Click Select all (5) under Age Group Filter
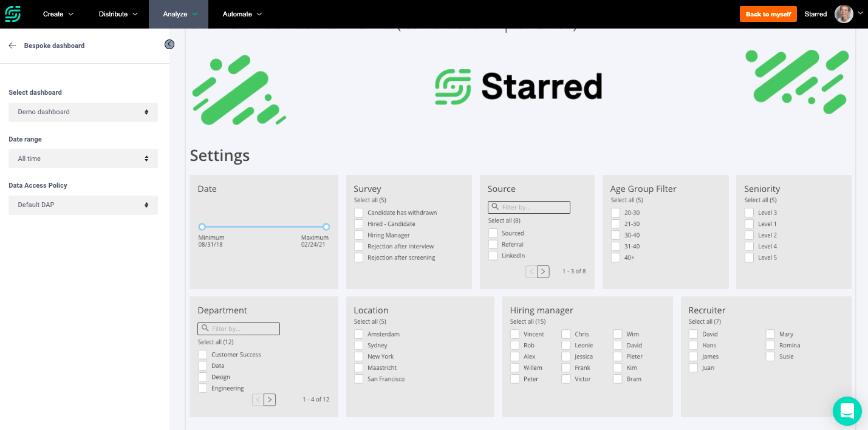This screenshot has height=430, width=868. (627, 200)
